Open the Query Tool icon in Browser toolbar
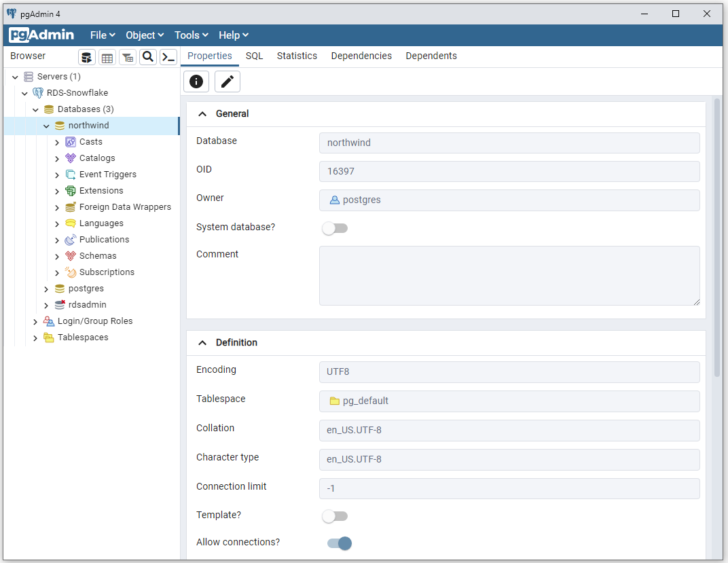The width and height of the screenshot is (728, 563). [x=87, y=58]
